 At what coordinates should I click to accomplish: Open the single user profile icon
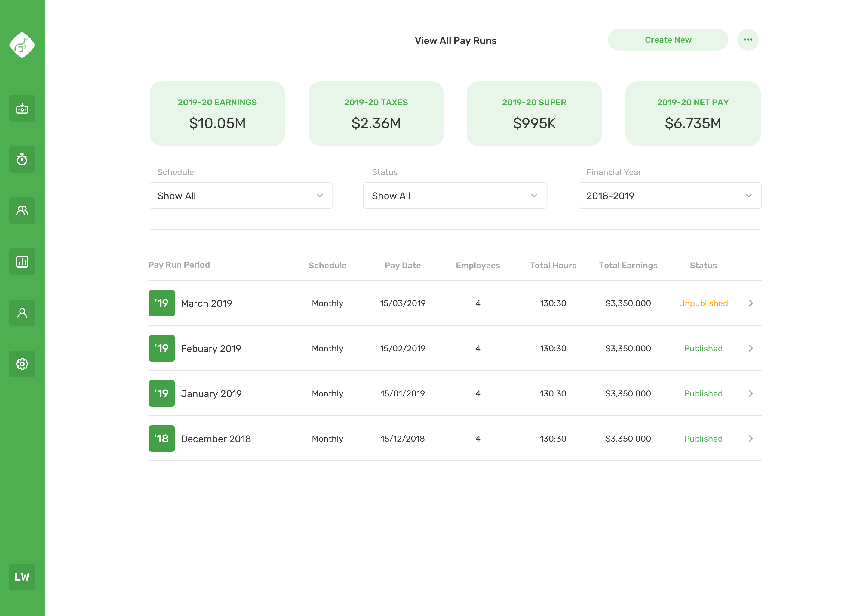[22, 313]
